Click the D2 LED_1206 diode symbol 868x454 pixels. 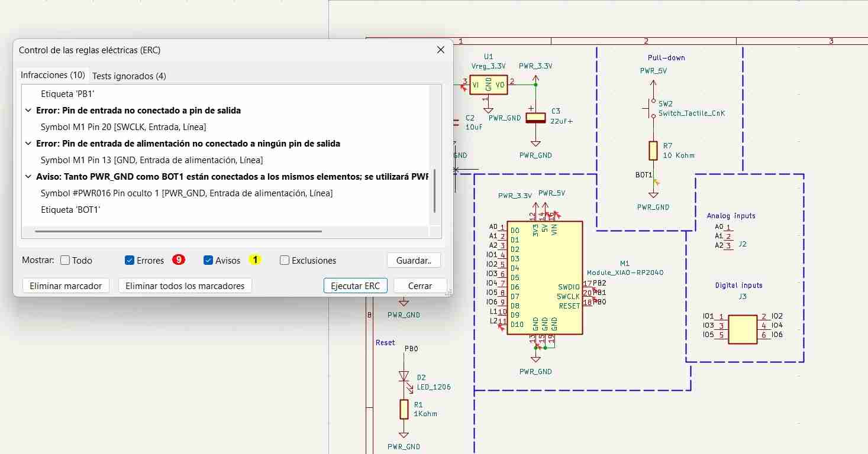(x=405, y=377)
